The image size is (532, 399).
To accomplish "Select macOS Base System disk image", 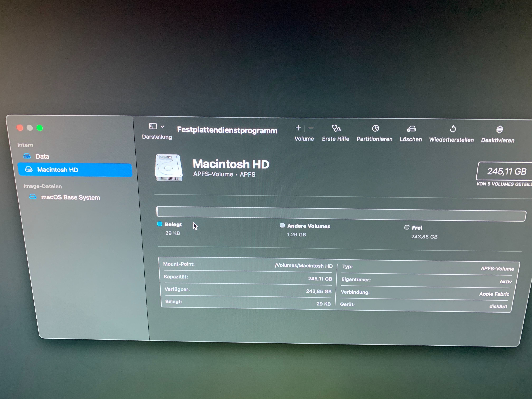I will [70, 198].
